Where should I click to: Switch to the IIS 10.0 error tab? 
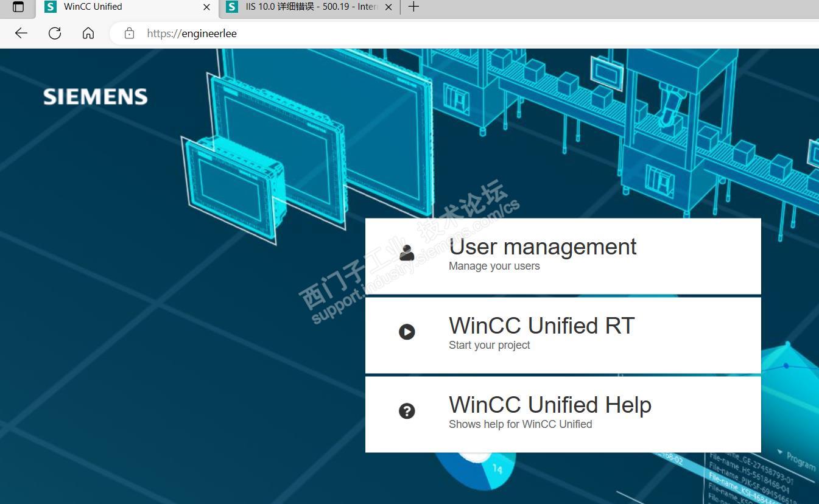click(x=309, y=7)
